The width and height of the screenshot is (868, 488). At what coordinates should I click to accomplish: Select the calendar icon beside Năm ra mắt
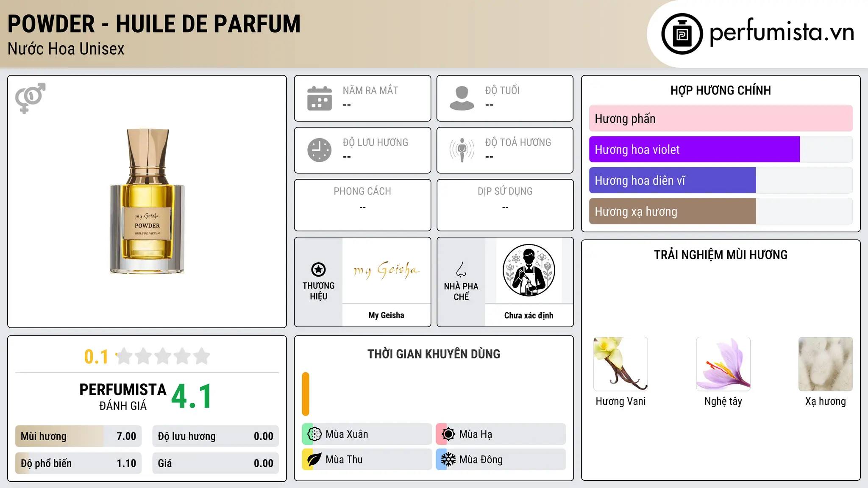click(x=320, y=98)
